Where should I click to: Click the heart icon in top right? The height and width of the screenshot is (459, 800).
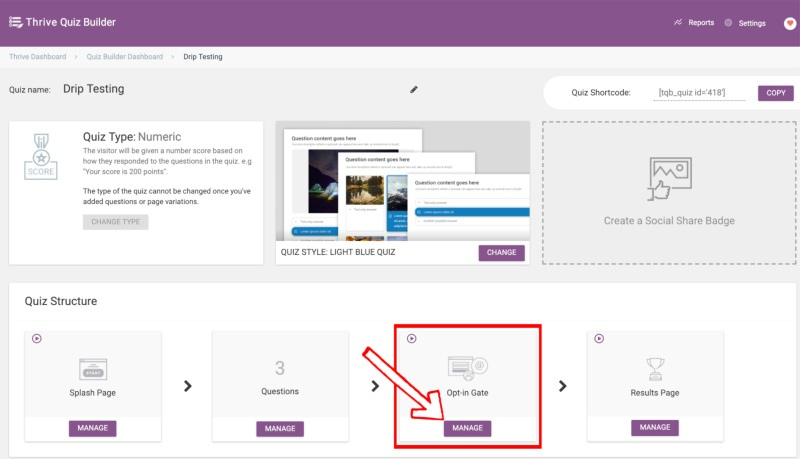click(789, 23)
